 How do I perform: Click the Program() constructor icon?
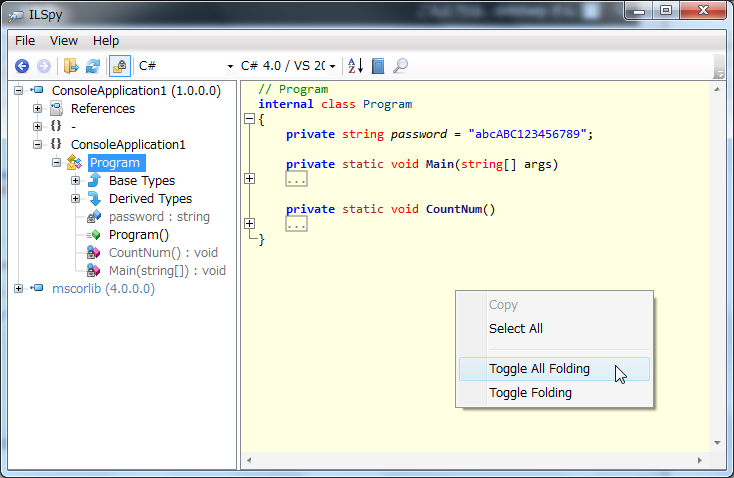tap(94, 235)
